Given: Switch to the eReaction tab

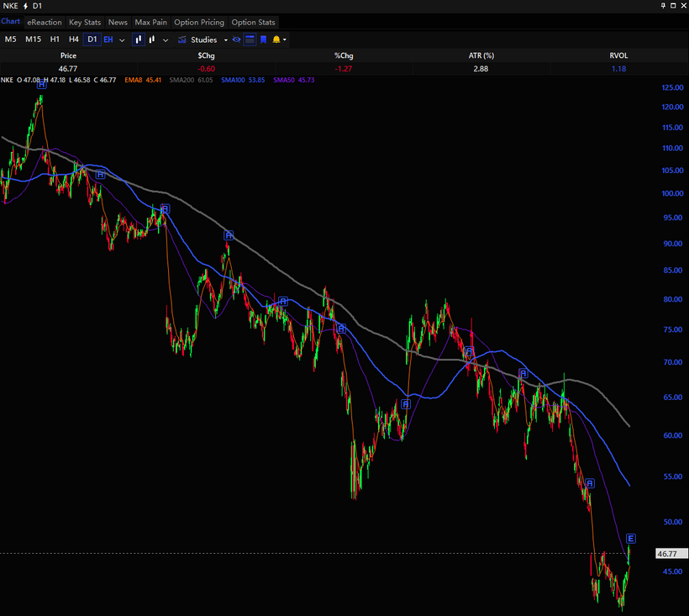Looking at the screenshot, I should click(45, 23).
